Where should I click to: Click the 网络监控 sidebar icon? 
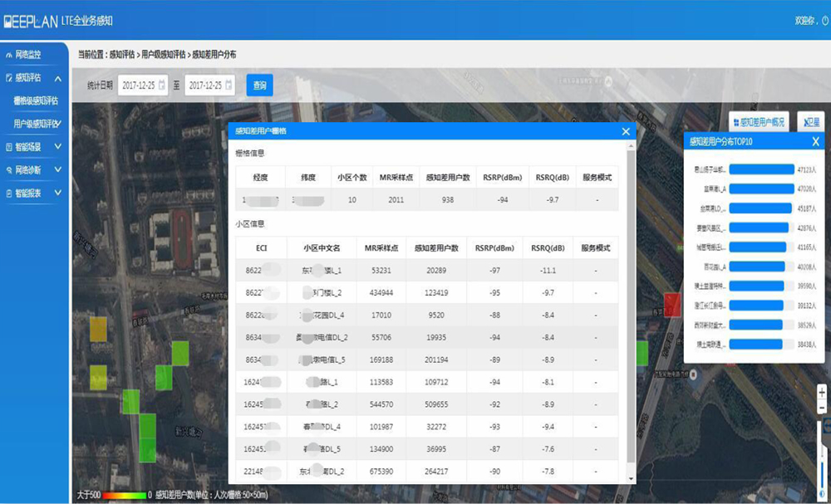pyautogui.click(x=9, y=55)
